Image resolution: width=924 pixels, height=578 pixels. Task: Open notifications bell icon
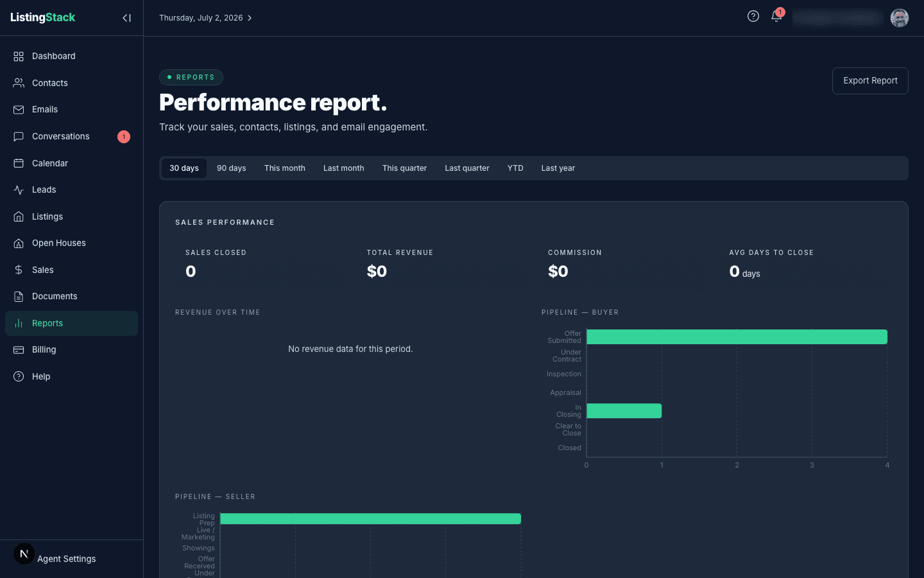(776, 17)
